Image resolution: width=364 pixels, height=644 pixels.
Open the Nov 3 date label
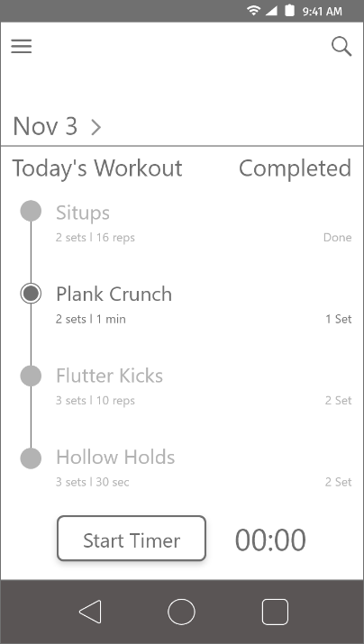click(x=45, y=126)
